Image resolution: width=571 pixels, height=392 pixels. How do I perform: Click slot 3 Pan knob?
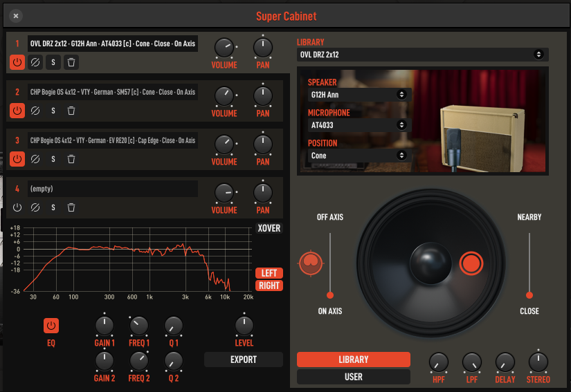coord(263,144)
